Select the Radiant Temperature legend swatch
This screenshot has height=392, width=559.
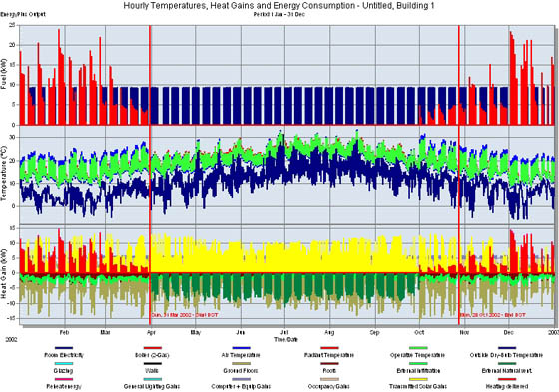click(x=329, y=348)
